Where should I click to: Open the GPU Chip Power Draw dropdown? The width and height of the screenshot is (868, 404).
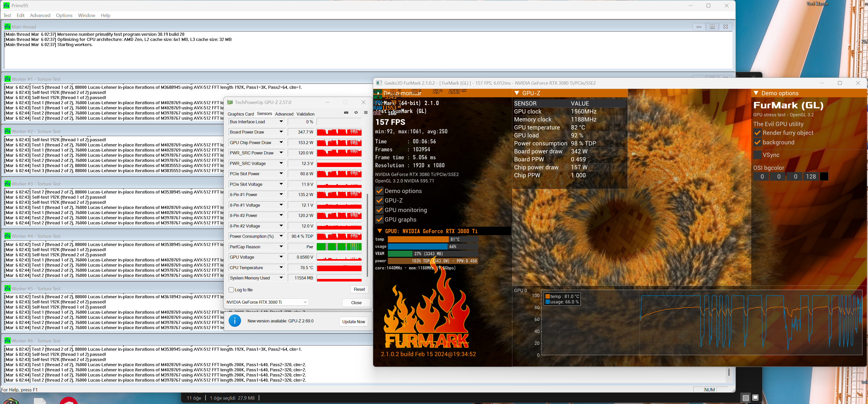click(x=281, y=142)
